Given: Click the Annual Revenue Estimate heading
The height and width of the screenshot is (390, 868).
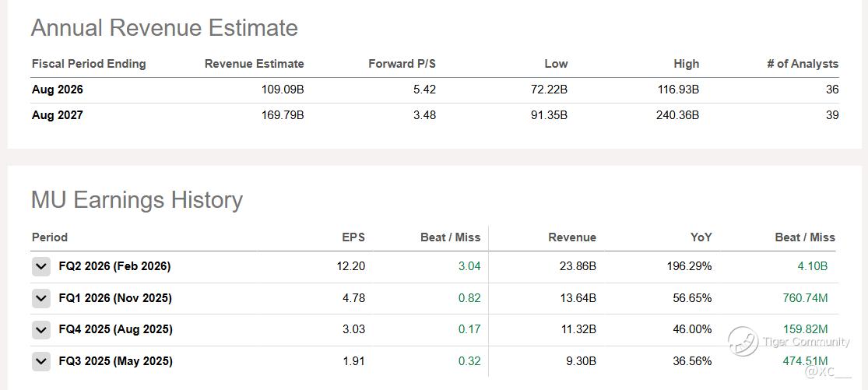Looking at the screenshot, I should [x=164, y=28].
